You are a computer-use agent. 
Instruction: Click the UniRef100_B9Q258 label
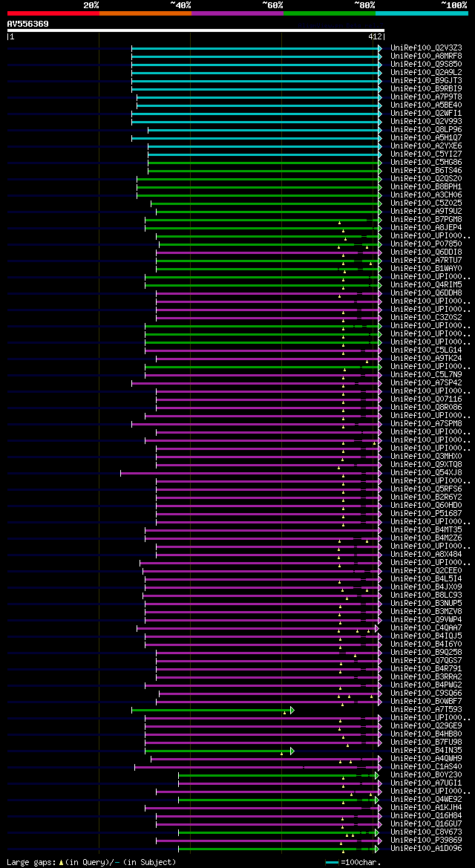tap(426, 653)
